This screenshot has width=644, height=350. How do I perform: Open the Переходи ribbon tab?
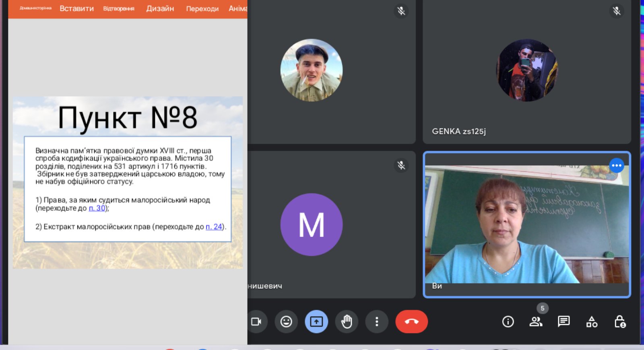click(202, 8)
